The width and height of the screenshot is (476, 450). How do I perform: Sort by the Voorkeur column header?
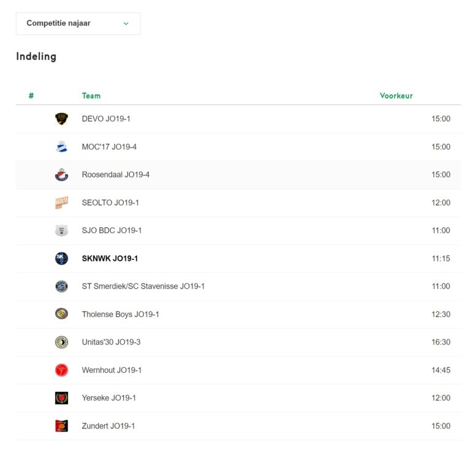pos(396,96)
